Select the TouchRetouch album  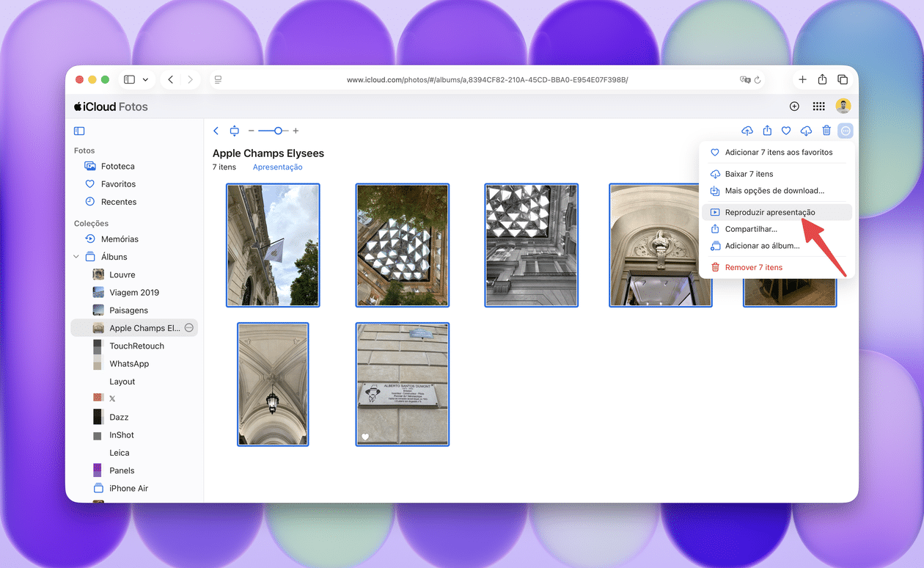point(135,346)
